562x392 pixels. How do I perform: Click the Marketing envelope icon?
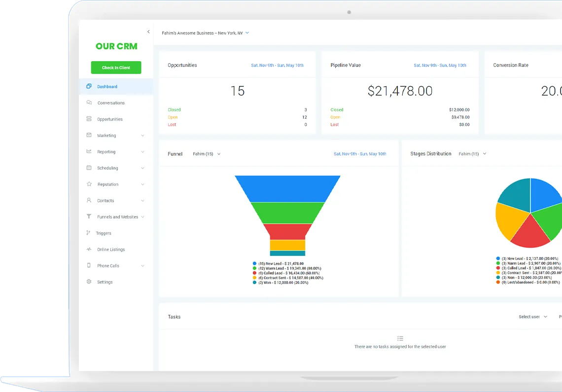[89, 135]
